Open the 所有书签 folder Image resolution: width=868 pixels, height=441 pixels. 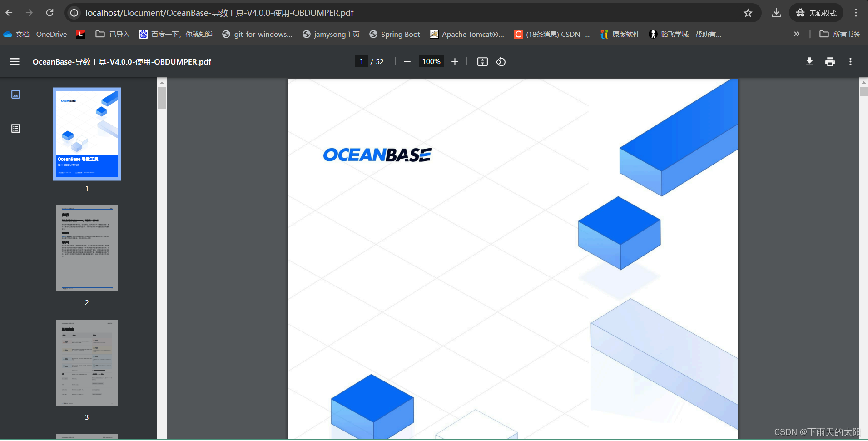tap(840, 34)
